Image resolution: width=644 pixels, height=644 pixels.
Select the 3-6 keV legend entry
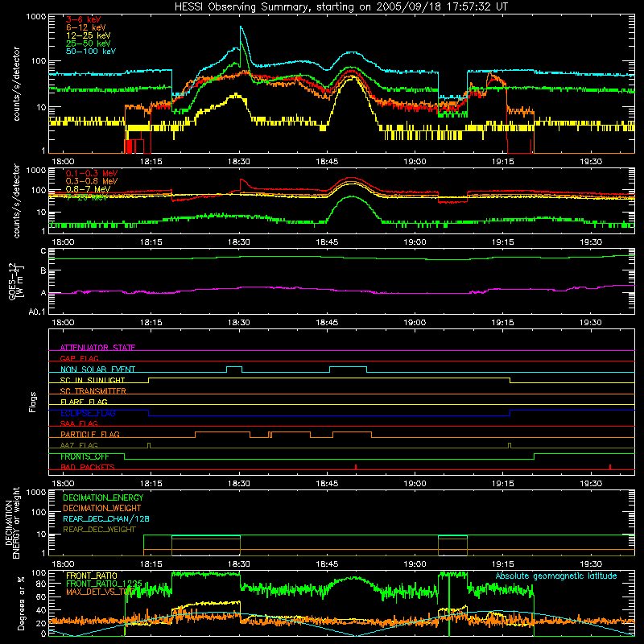pyautogui.click(x=84, y=19)
